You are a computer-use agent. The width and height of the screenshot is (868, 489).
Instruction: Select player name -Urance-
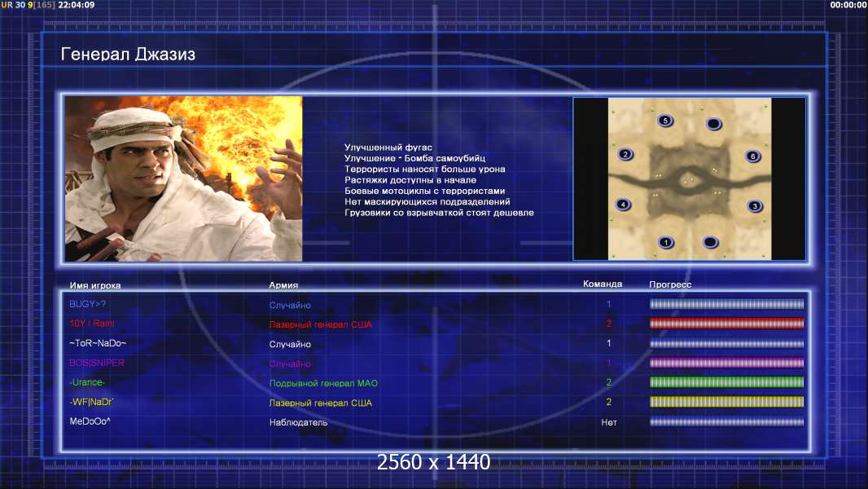point(87,382)
